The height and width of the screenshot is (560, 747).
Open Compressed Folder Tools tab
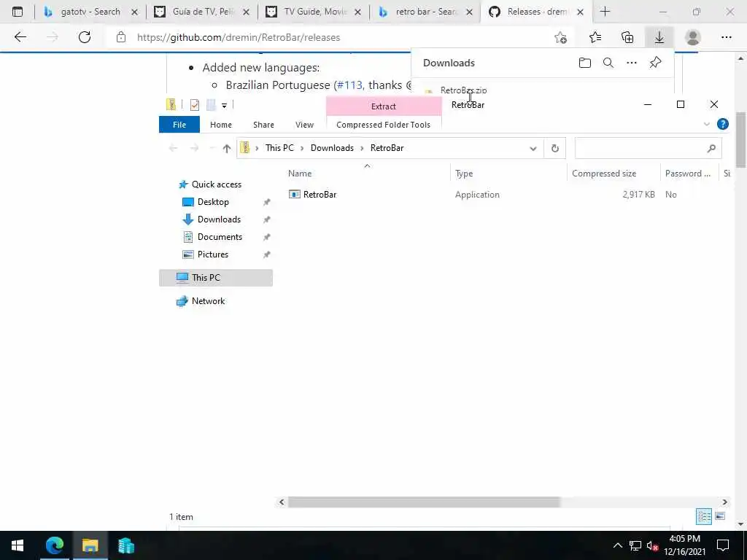[x=384, y=125]
